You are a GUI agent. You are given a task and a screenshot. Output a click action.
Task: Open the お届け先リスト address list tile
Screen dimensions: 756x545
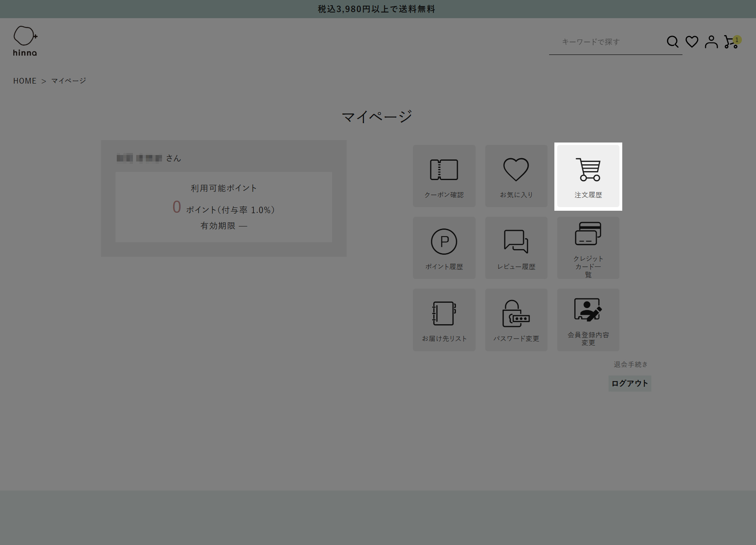(444, 320)
